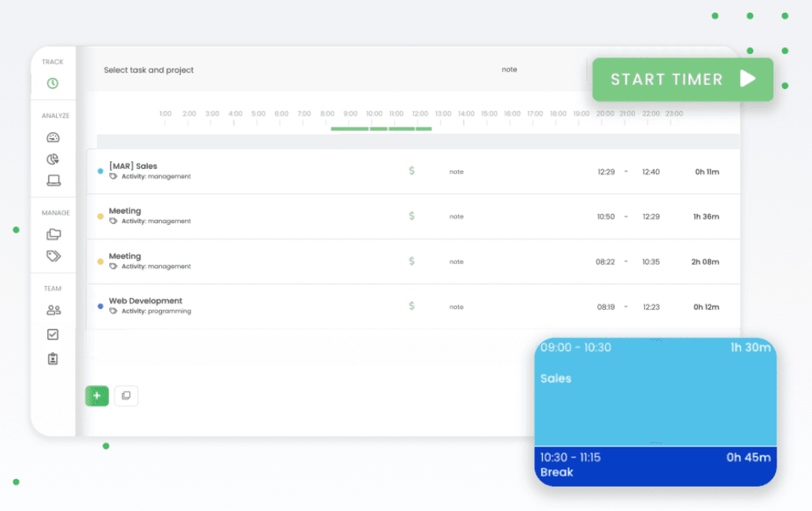Click the 1h 36m duration of Meeting
Viewport: 812px width, 511px height.
pos(707,217)
